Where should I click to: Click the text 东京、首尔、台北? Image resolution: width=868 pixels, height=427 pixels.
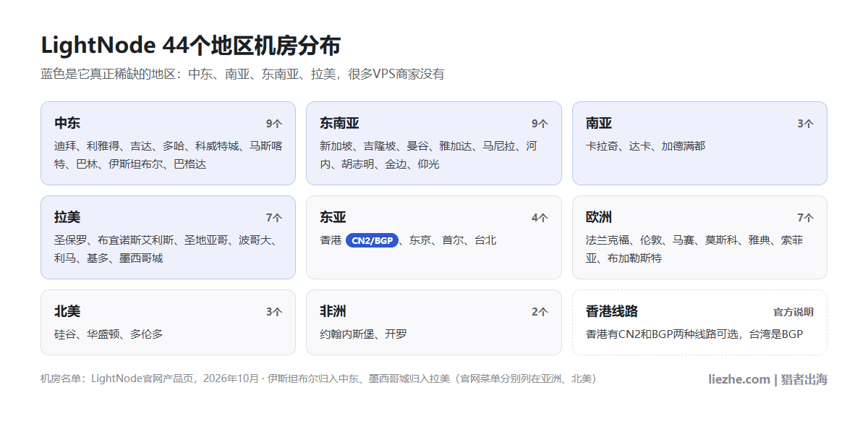(x=453, y=240)
